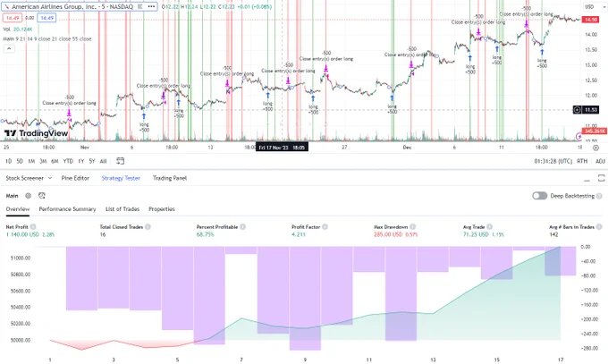This screenshot has width=608, height=364.
Task: Click info icon beside Percent Profitable
Action: [242, 226]
